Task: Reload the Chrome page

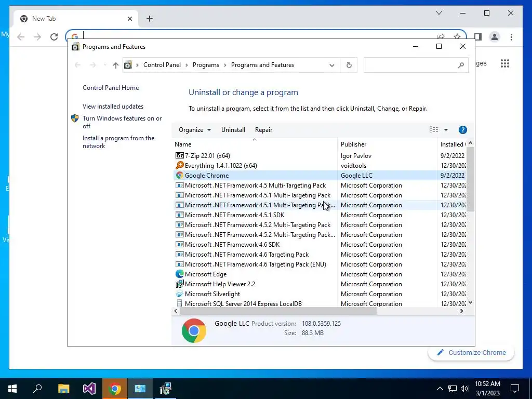Action: click(54, 37)
